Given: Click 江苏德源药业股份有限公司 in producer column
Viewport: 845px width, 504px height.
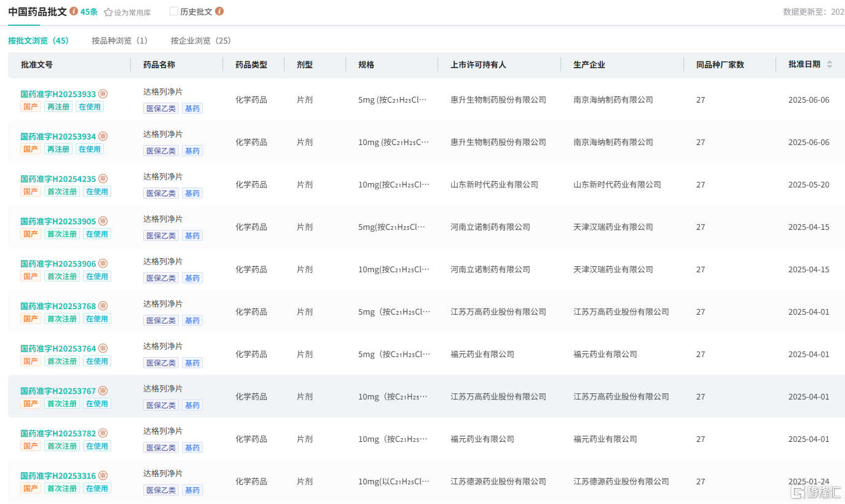Looking at the screenshot, I should tap(621, 481).
